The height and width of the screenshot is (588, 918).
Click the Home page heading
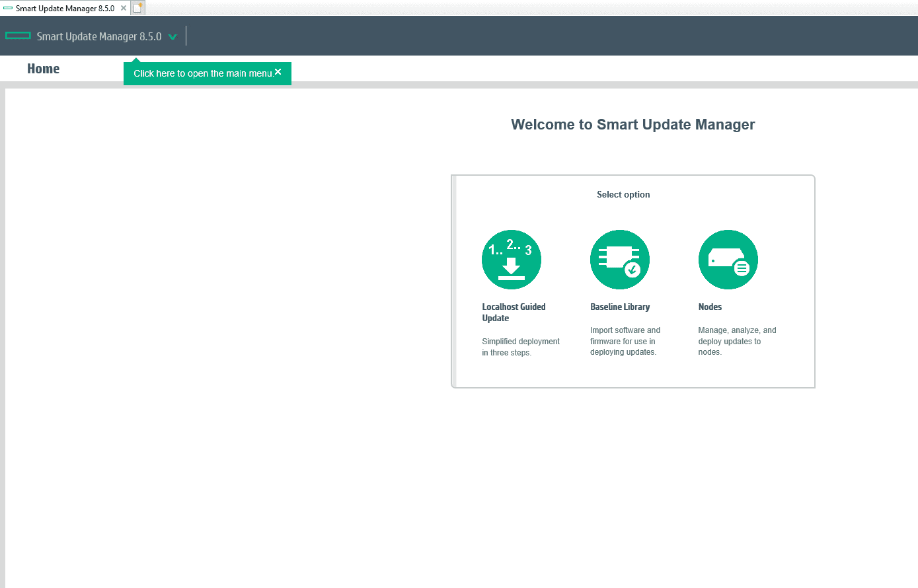point(43,69)
